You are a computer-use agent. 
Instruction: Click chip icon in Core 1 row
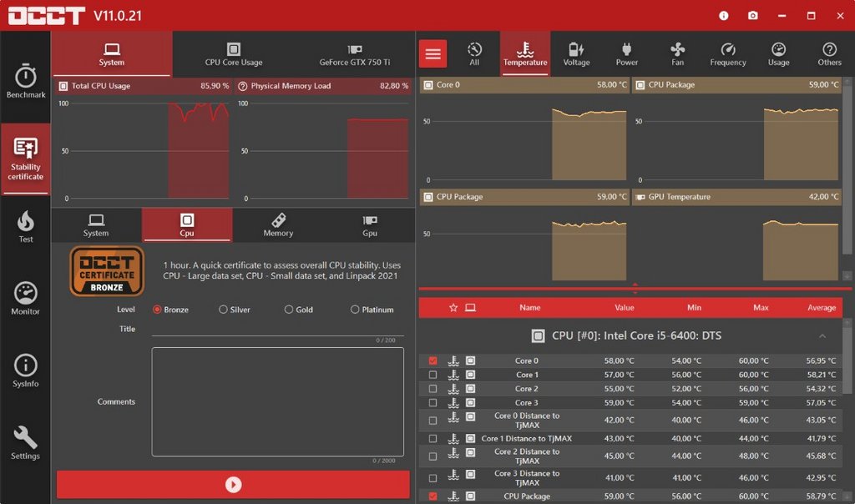[x=470, y=375]
